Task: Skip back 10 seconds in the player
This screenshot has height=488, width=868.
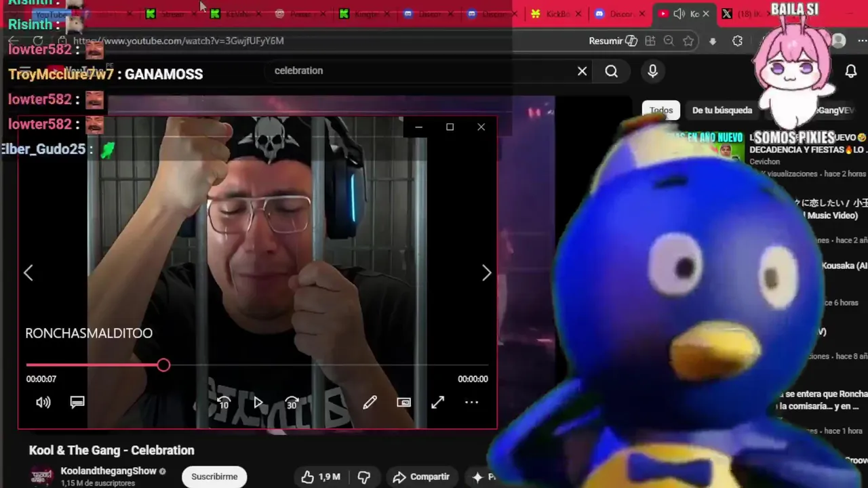Action: click(x=224, y=403)
